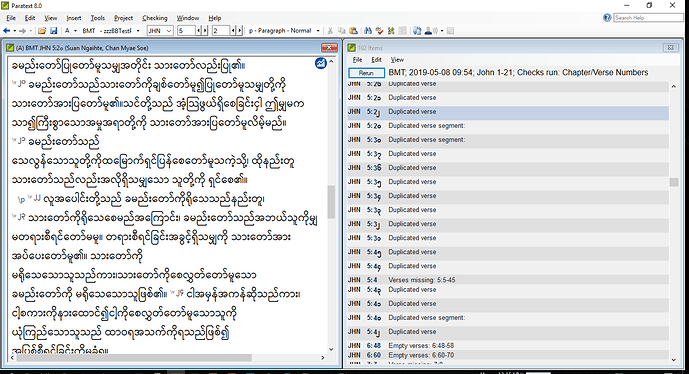The width and height of the screenshot is (689, 374).
Task: Open the results panel's Edit menu
Action: pyautogui.click(x=377, y=60)
